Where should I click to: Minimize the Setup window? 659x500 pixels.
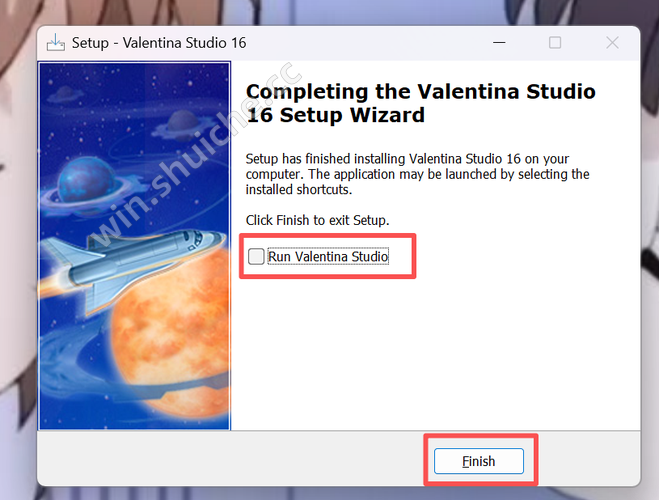coord(499,42)
